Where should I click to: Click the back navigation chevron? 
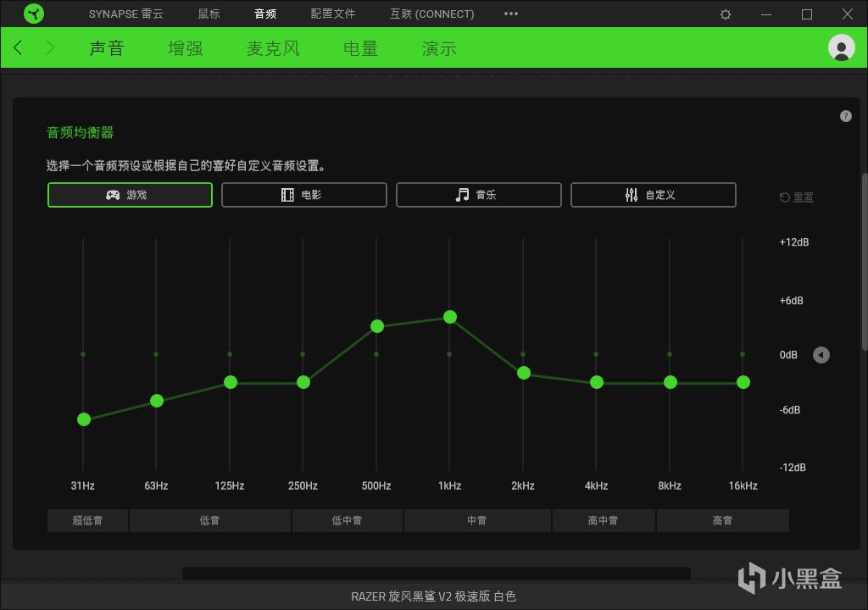[x=17, y=47]
